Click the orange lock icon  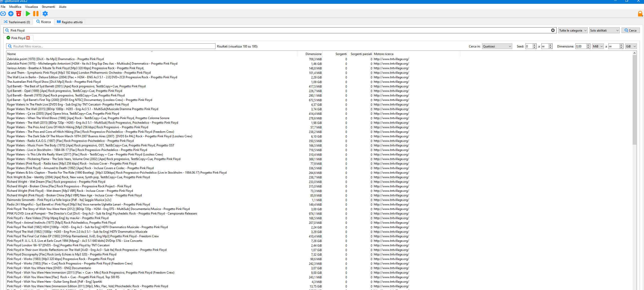click(x=640, y=14)
